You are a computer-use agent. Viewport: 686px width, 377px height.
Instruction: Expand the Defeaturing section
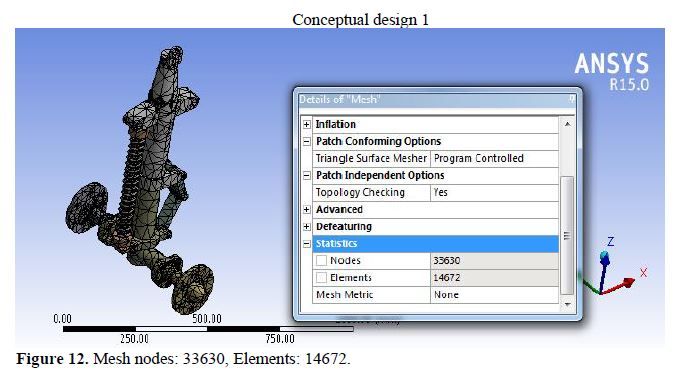point(307,227)
